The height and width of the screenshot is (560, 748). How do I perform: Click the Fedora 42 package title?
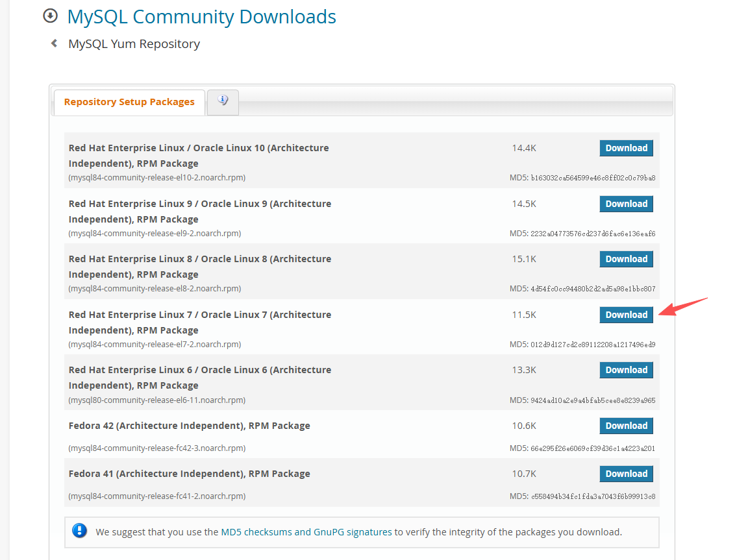pyautogui.click(x=190, y=426)
